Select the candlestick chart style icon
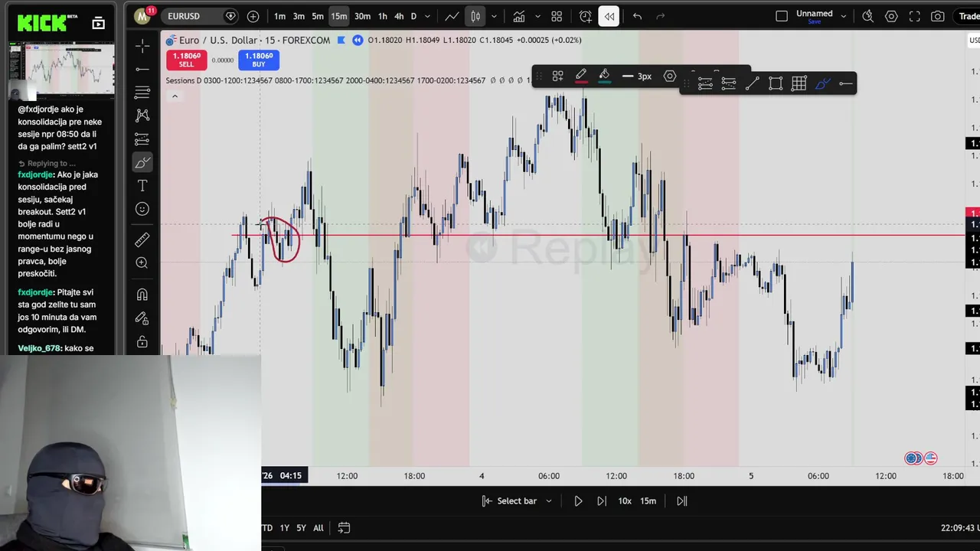This screenshot has width=980, height=551. point(475,16)
